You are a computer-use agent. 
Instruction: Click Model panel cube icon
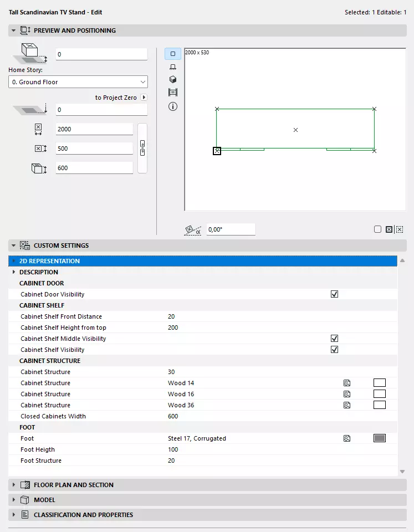[x=25, y=500]
